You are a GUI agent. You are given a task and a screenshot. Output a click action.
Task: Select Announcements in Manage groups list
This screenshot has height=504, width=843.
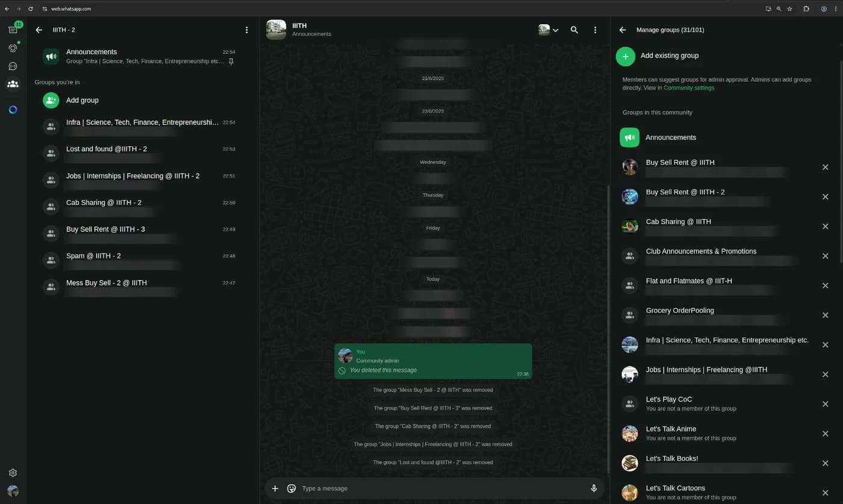[x=727, y=137]
